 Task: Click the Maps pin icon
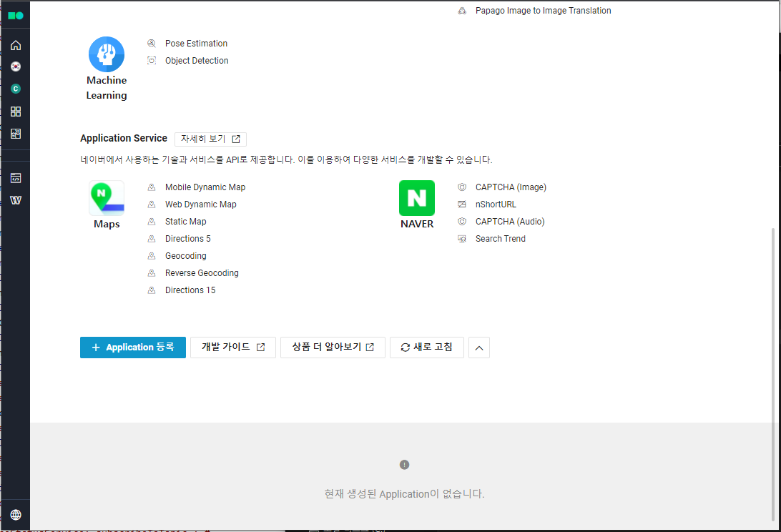pos(107,198)
